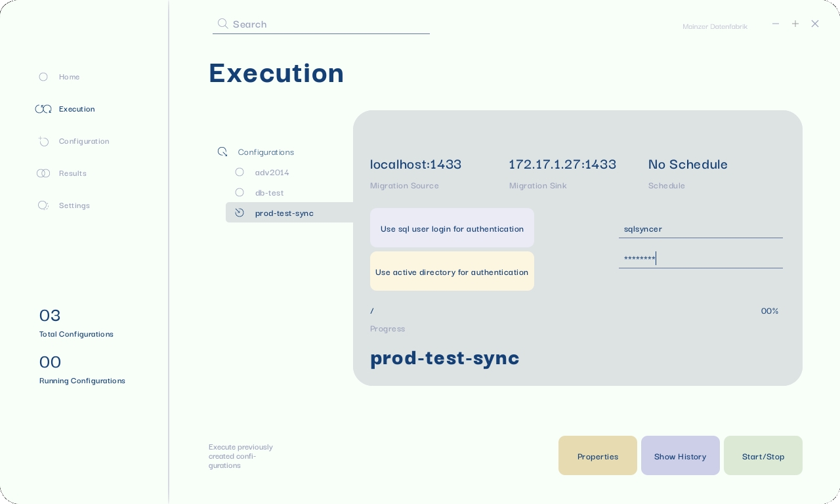Click the masked password field
The image size is (840, 504).
[x=701, y=259]
